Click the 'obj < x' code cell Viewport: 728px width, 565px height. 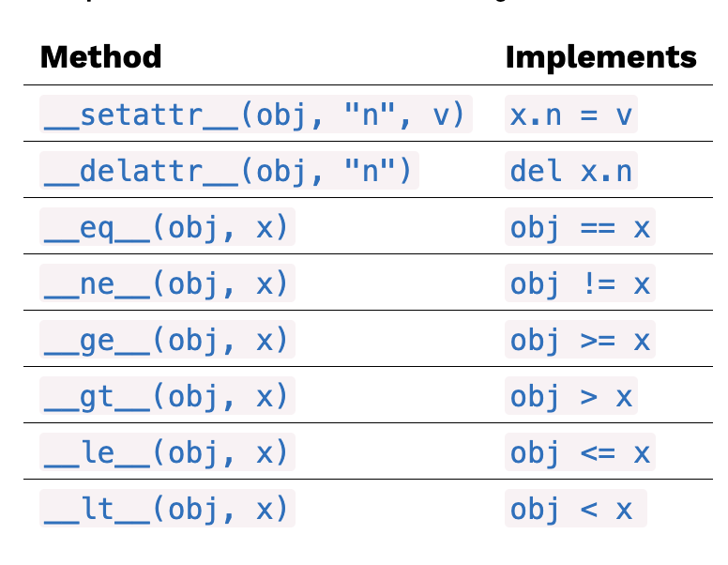pyautogui.click(x=576, y=509)
